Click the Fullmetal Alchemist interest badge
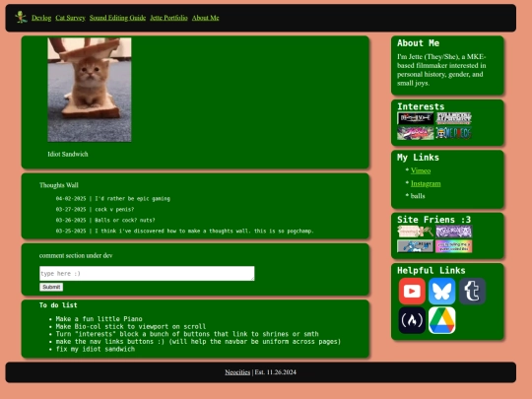The width and height of the screenshot is (532, 399). [453, 118]
